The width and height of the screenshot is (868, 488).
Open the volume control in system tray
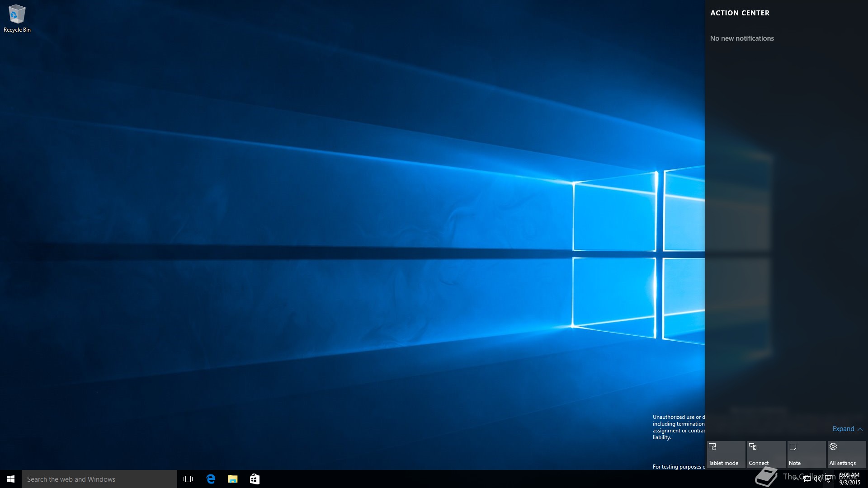[x=817, y=479]
